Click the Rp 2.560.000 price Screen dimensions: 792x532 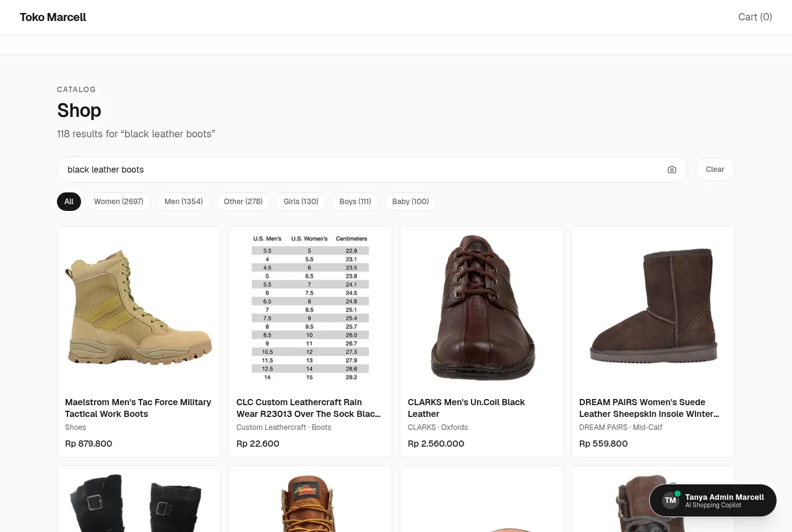point(436,444)
